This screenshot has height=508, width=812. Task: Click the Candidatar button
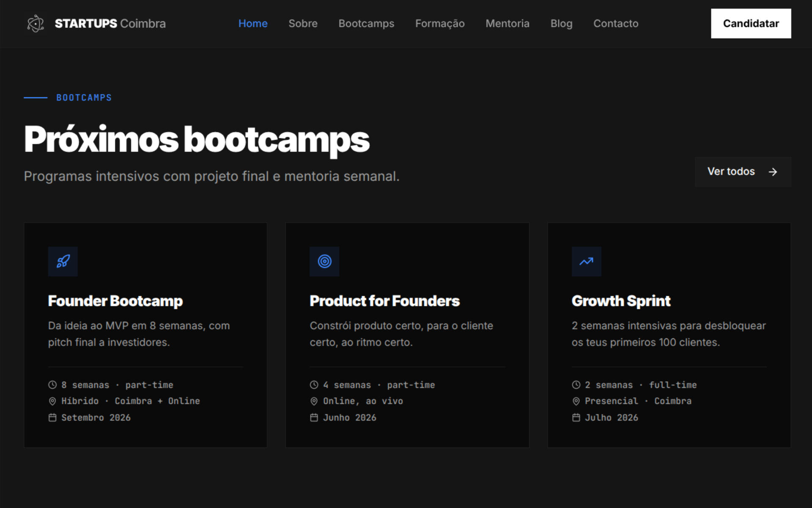coord(751,23)
